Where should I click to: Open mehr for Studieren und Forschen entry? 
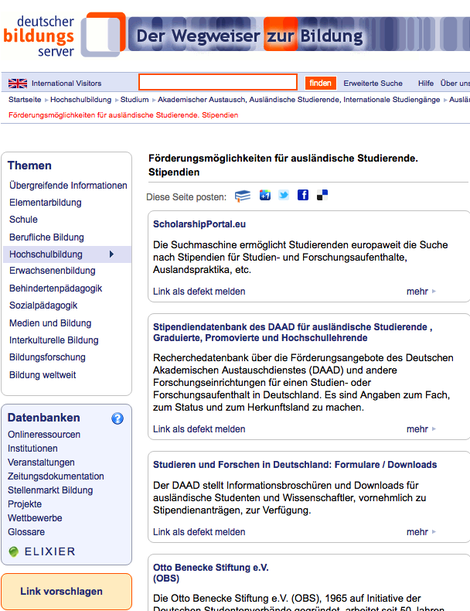point(421,532)
